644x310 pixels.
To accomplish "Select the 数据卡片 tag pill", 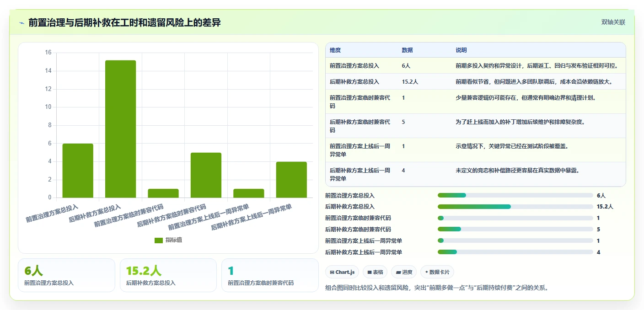I will [437, 272].
